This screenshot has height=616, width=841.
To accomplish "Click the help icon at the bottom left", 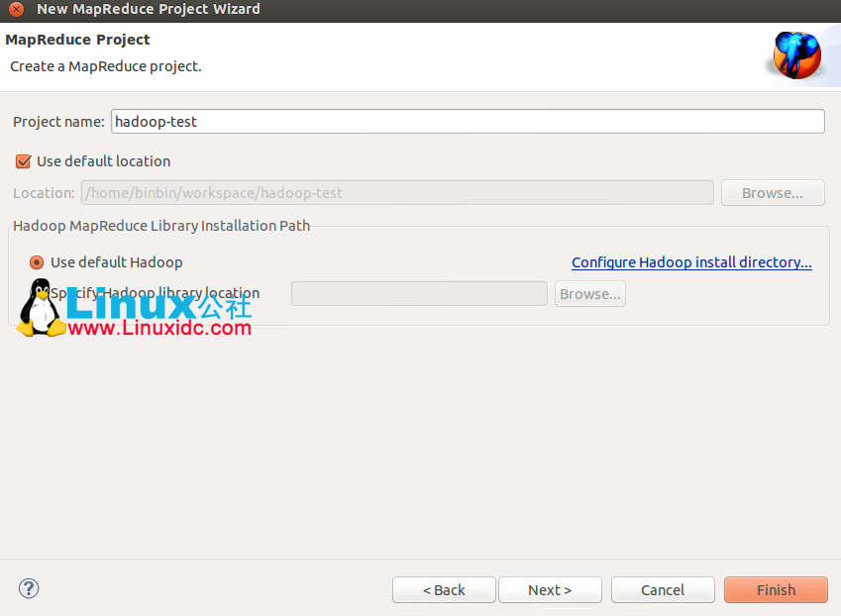I will 28,588.
